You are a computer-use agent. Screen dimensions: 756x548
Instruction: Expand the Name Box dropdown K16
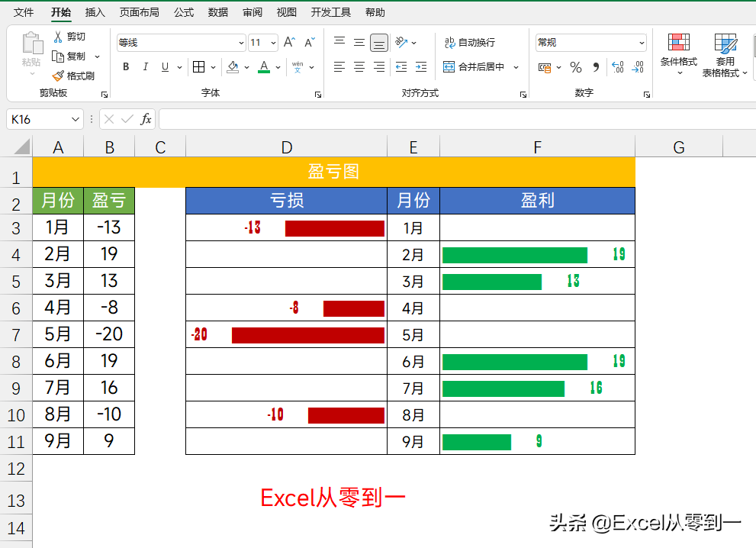[x=76, y=119]
